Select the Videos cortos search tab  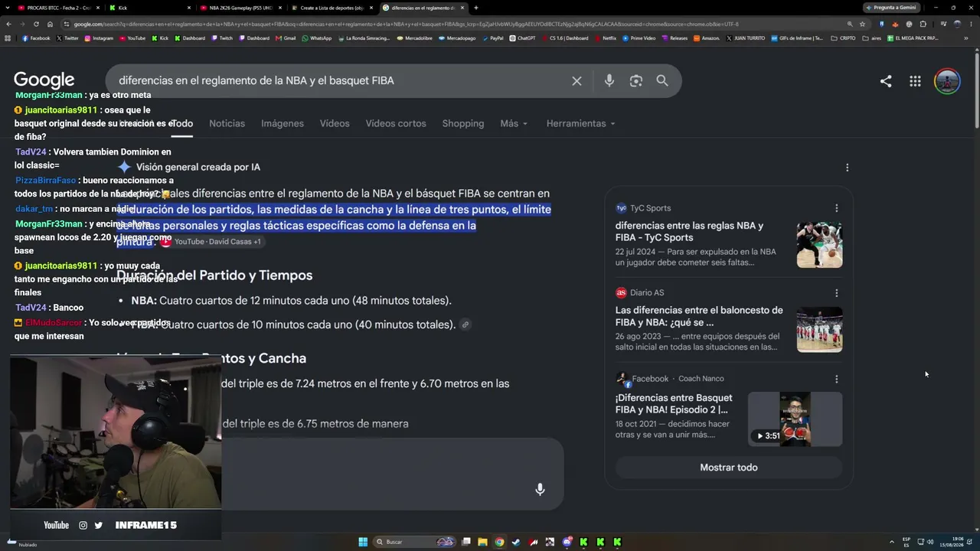tap(396, 123)
